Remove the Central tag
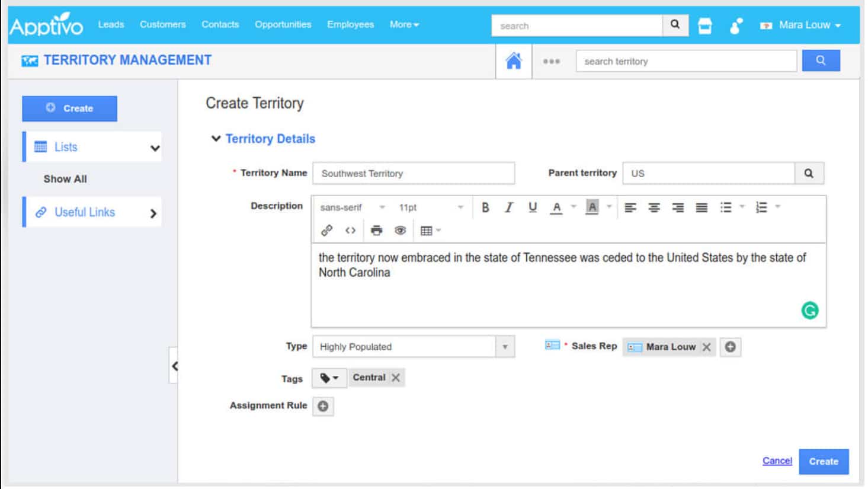 pos(396,378)
